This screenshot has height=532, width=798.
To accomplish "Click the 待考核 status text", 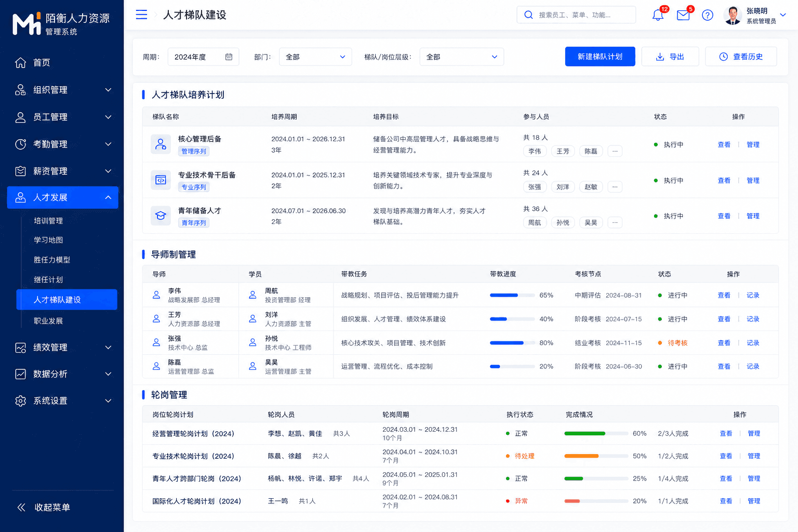I will pos(677,343).
